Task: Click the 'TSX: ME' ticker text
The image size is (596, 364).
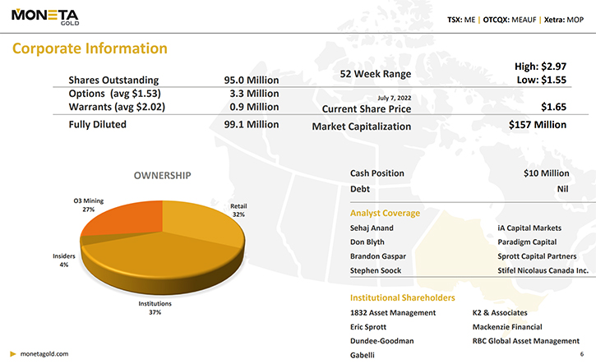Action: click(x=461, y=20)
